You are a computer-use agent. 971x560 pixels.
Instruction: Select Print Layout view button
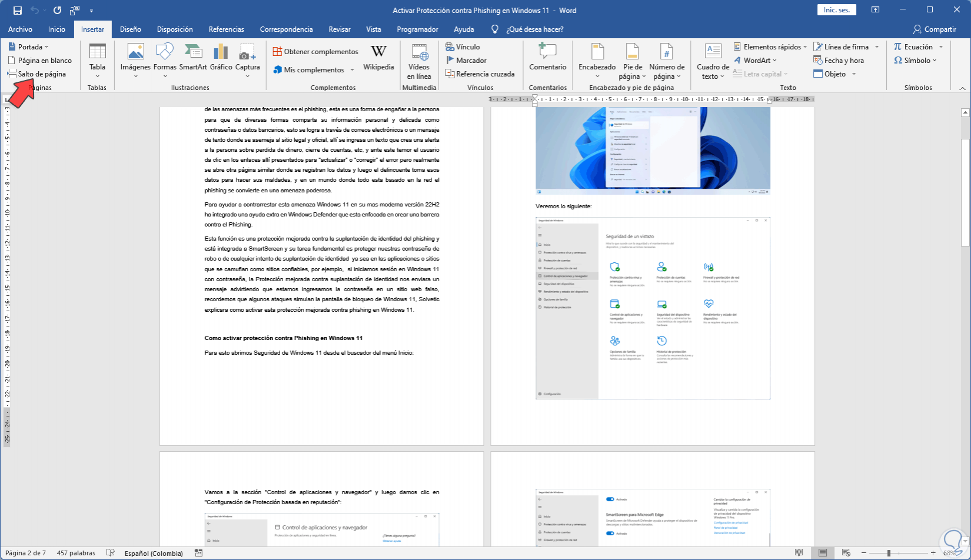pyautogui.click(x=822, y=553)
